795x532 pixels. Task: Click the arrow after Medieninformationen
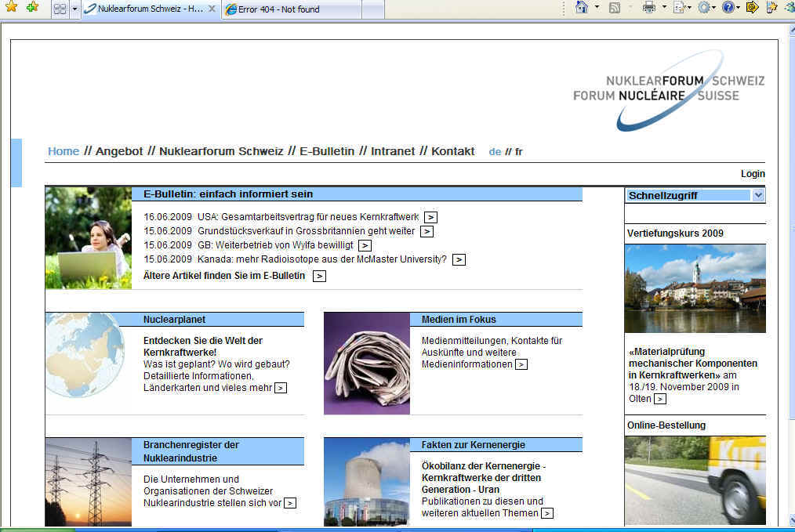point(521,365)
